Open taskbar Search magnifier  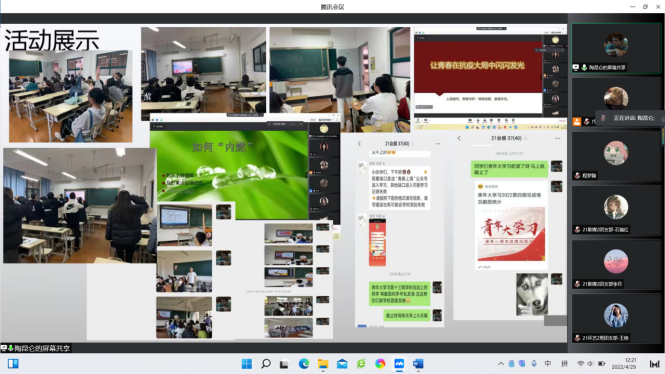click(266, 364)
